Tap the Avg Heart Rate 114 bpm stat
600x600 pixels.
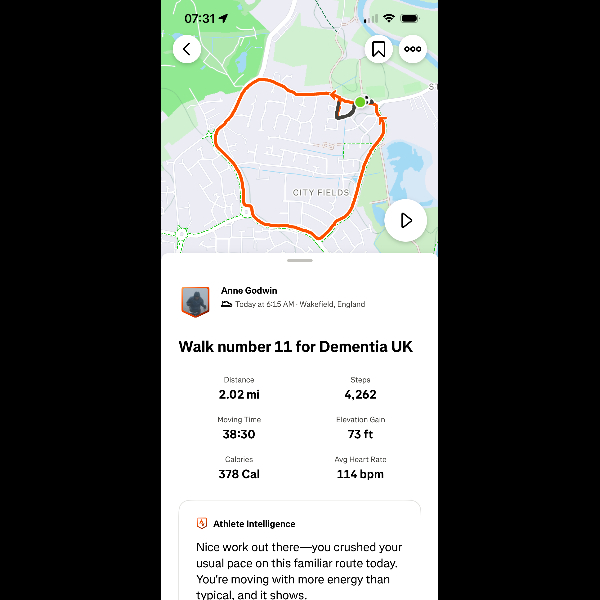[x=361, y=467]
